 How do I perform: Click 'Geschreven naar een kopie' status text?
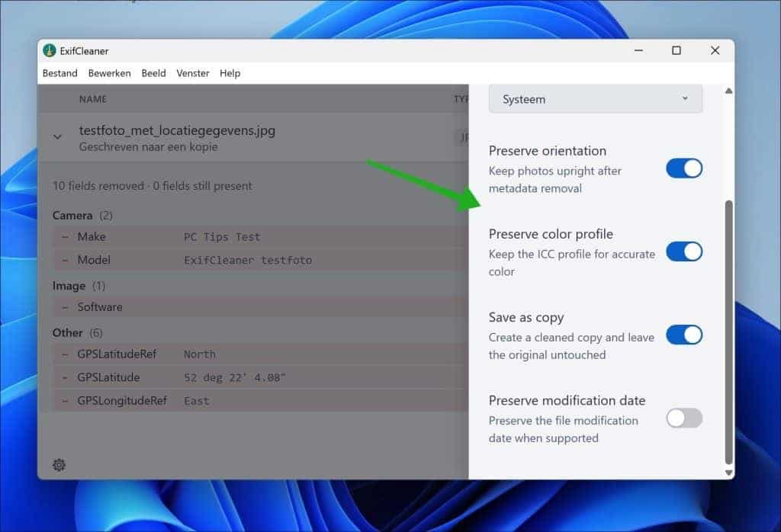tap(149, 147)
